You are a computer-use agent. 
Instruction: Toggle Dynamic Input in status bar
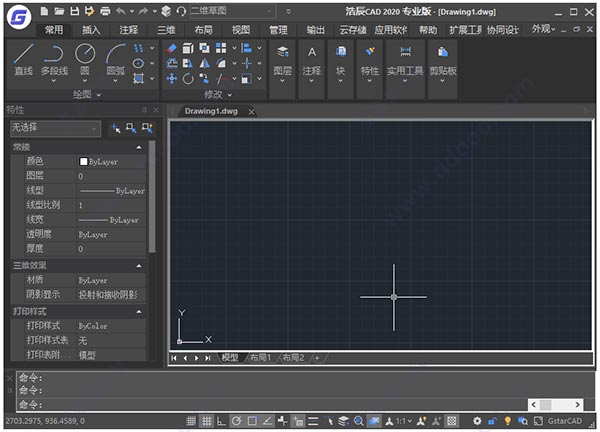[298, 421]
